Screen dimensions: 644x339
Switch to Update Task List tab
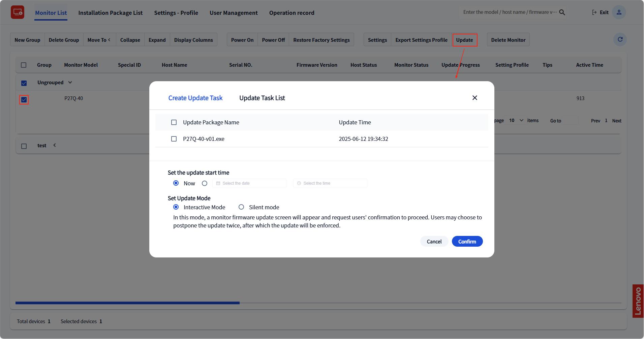pyautogui.click(x=262, y=98)
